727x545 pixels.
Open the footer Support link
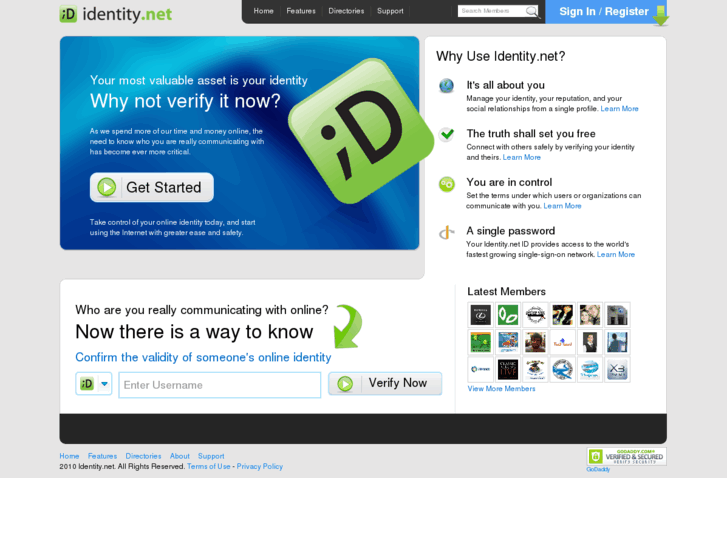pyautogui.click(x=211, y=456)
